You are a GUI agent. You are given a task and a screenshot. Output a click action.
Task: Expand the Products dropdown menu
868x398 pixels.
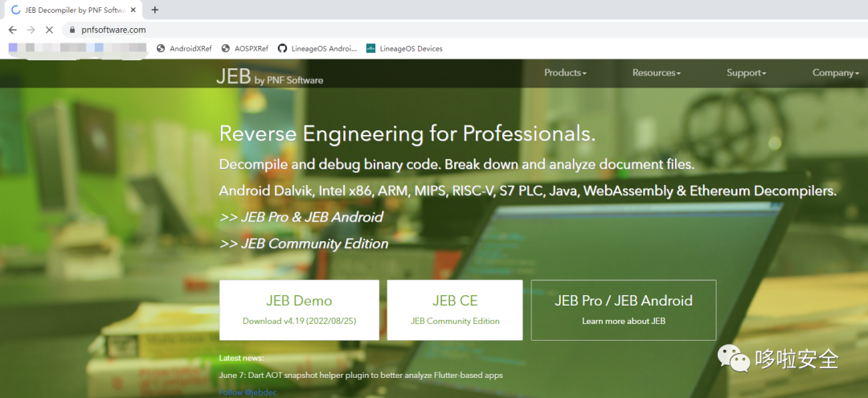click(565, 73)
